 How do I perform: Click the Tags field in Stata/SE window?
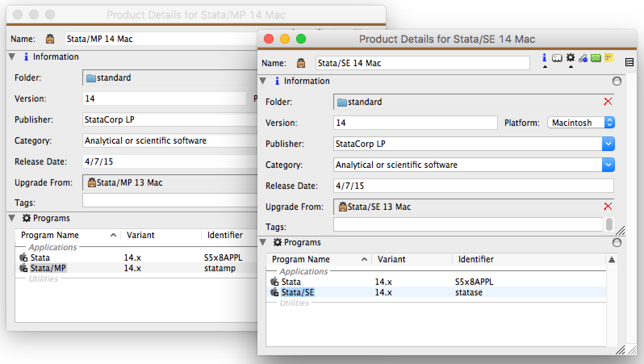click(x=468, y=224)
